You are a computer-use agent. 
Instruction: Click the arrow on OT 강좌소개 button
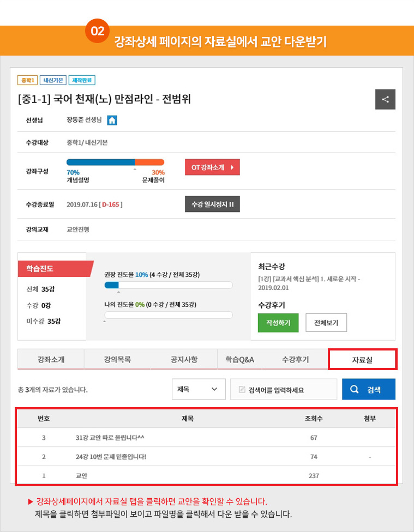pyautogui.click(x=232, y=167)
